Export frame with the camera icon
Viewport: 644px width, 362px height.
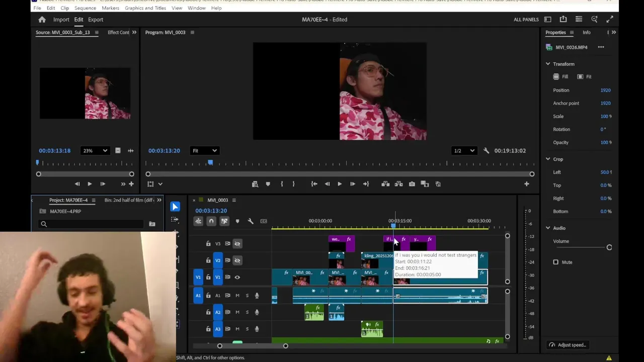(x=412, y=184)
